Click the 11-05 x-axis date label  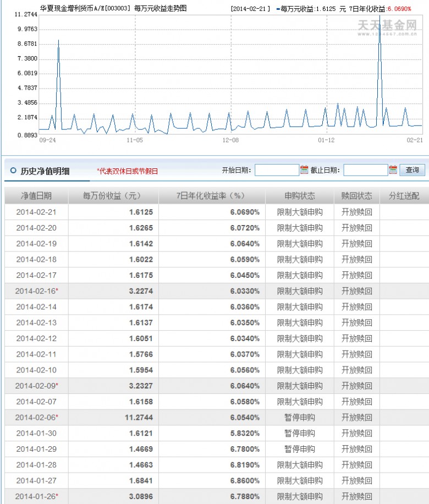click(x=135, y=140)
